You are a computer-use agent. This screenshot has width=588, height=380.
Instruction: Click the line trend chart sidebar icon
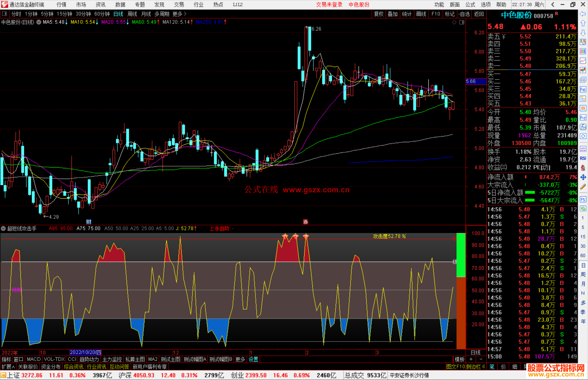tap(583, 61)
